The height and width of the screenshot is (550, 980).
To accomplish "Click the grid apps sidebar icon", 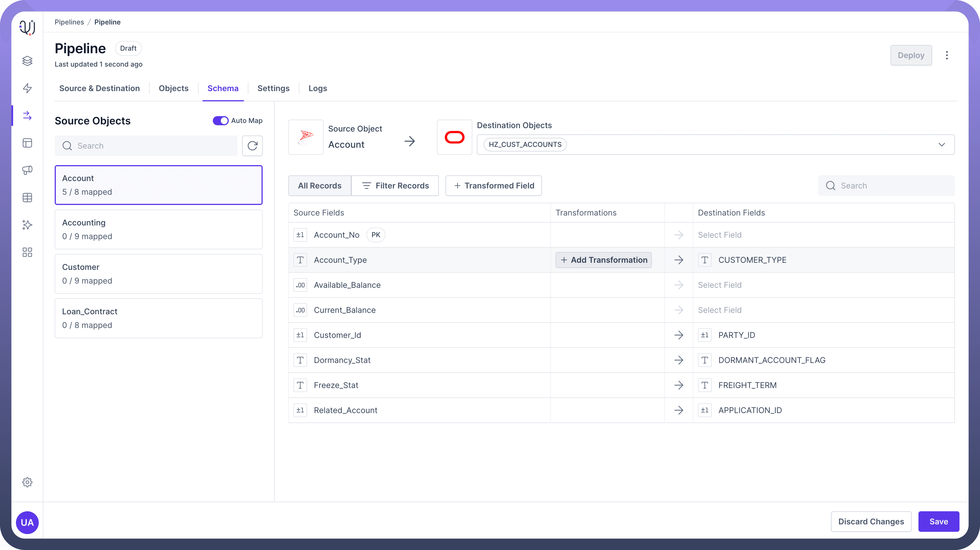I will (27, 252).
